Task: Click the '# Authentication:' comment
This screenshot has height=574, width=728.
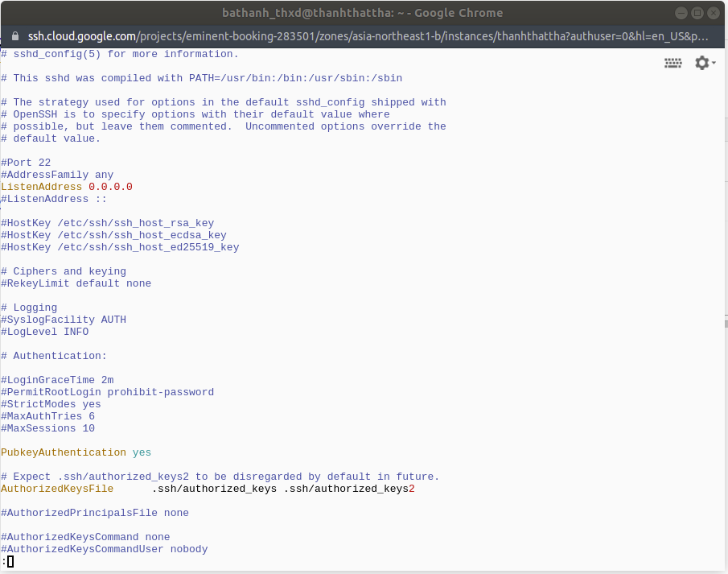Action: point(54,356)
